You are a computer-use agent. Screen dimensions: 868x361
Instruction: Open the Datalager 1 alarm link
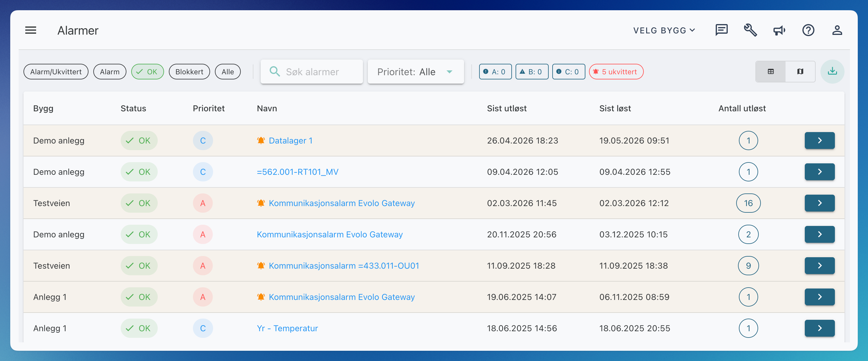coord(290,140)
